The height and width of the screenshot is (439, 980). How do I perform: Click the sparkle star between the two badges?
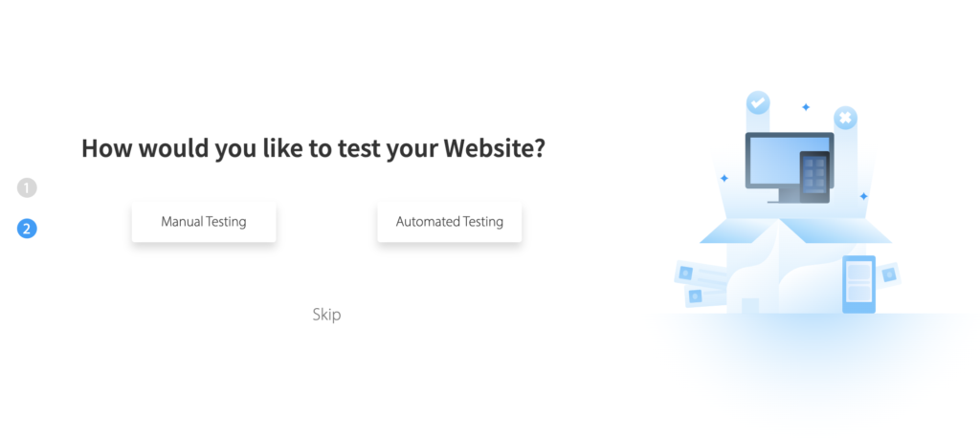click(806, 107)
